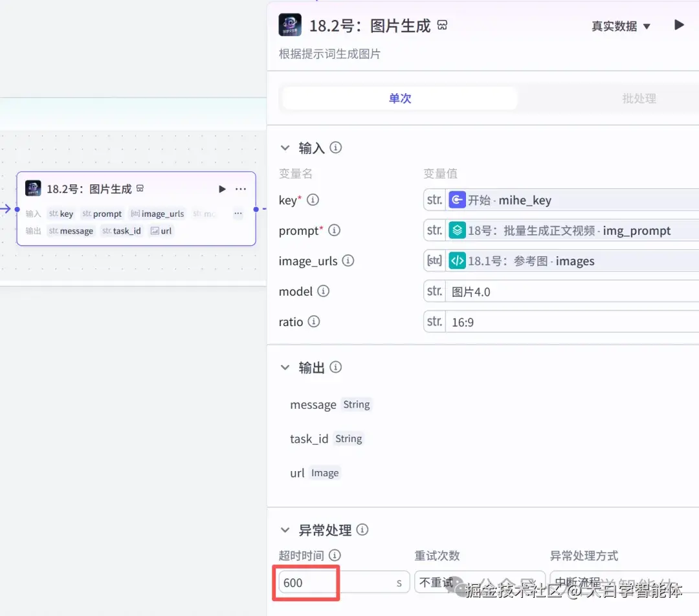Select the 单次 tab
The image size is (699, 616).
[399, 98]
